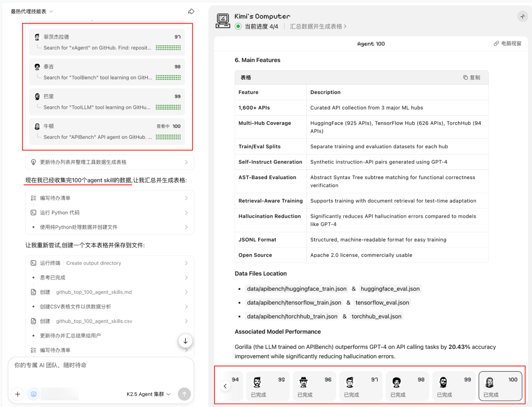The image size is (532, 407).
Task: Expand the first 编写待办清单 step
Action: click(109, 198)
